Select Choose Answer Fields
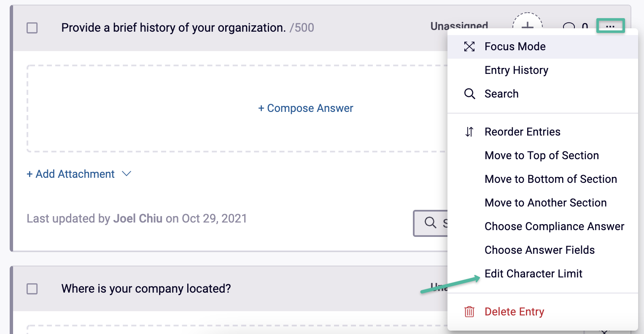The width and height of the screenshot is (644, 334). click(539, 250)
